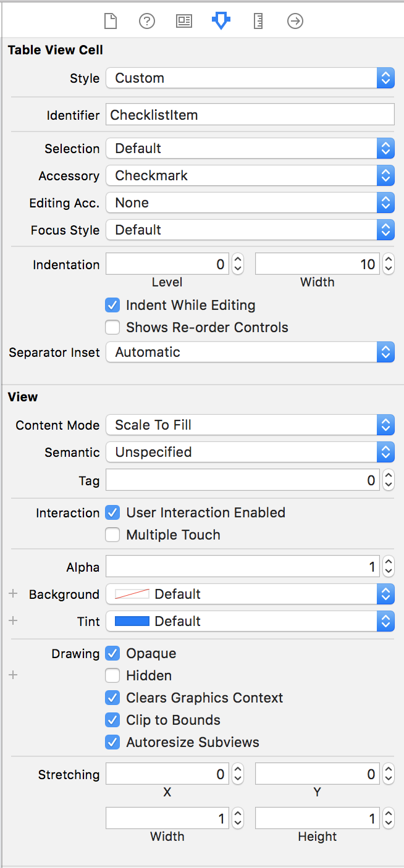Click the Alpha value stepper
404x868 pixels.
[x=388, y=567]
